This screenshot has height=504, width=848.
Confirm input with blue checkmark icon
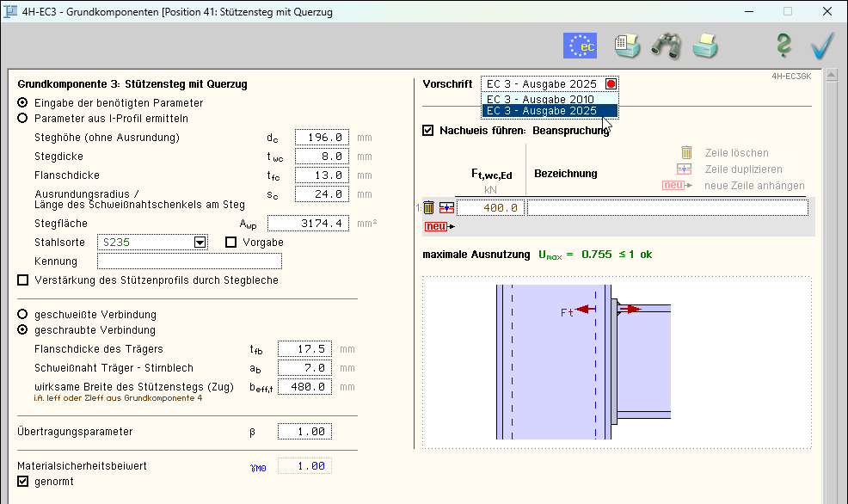[822, 46]
